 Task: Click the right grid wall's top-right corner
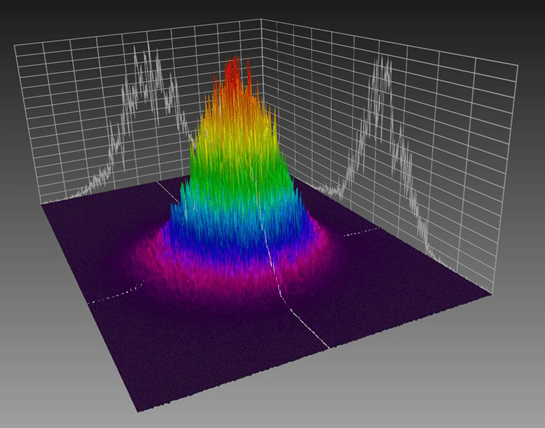pos(517,66)
